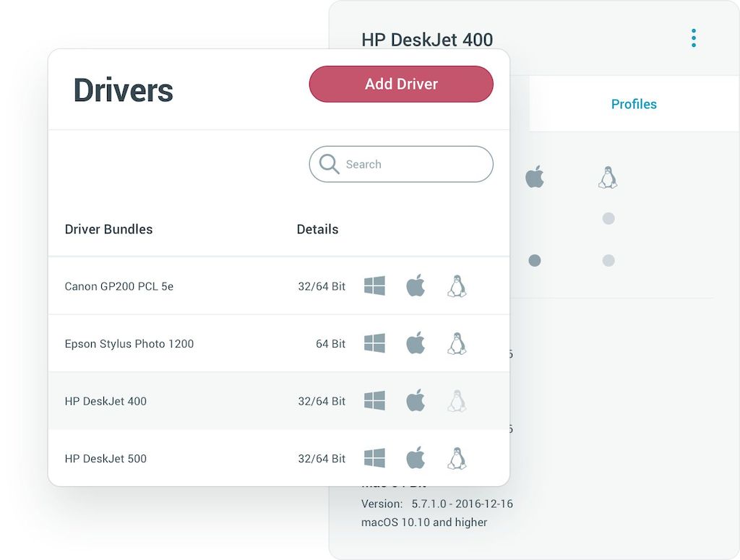Click Apple icon in HP DeskJet 400 detail panel
Image resolution: width=740 pixels, height=560 pixels.
point(535,177)
